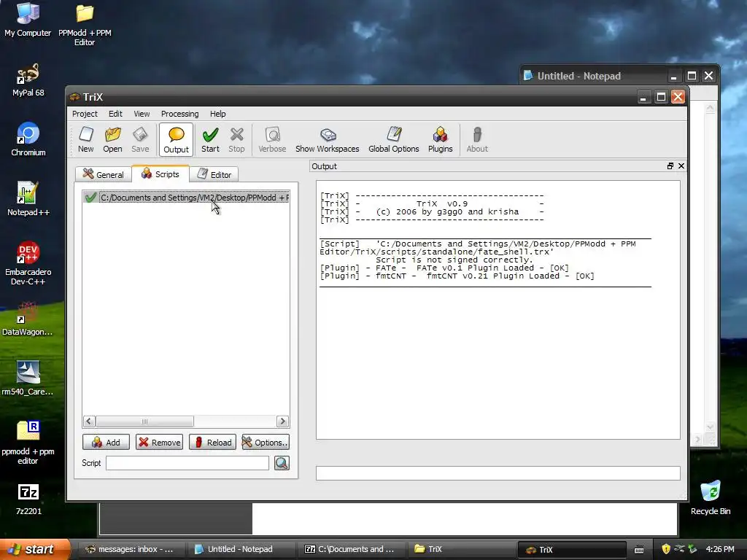Click the script list scroll left arrow

pos(89,421)
